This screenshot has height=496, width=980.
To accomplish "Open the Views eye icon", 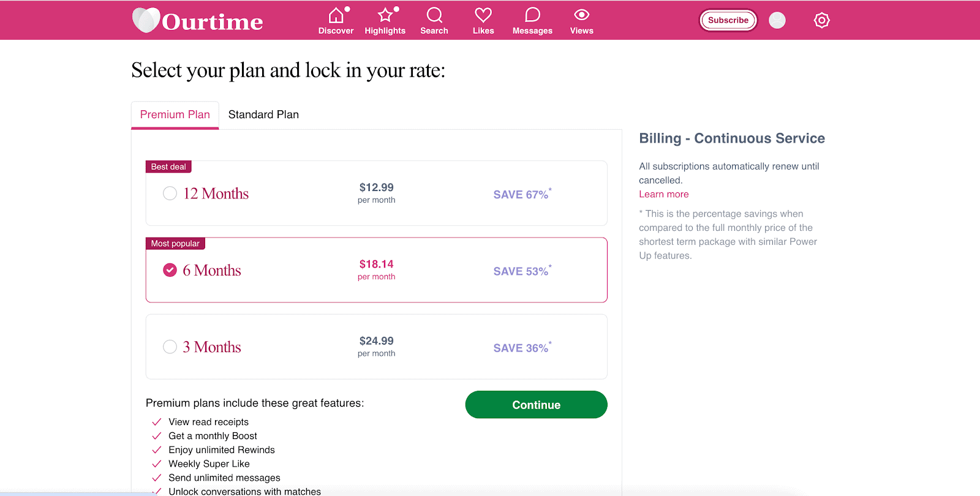I will coord(581,15).
